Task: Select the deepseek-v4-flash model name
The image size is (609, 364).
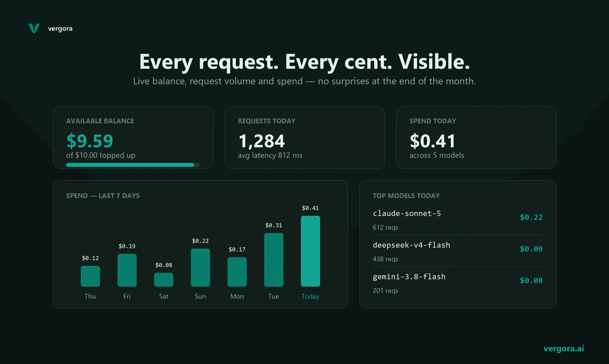Action: (411, 245)
